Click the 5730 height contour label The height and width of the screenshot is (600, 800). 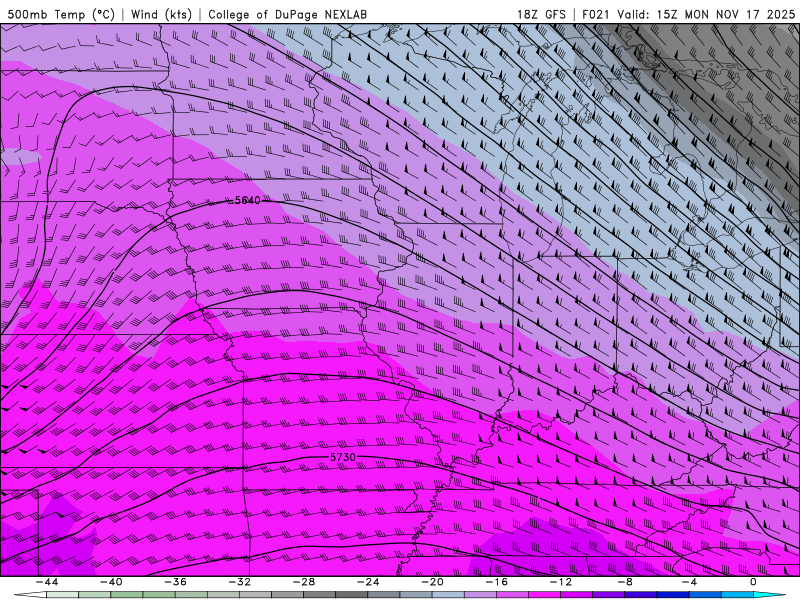tap(343, 457)
